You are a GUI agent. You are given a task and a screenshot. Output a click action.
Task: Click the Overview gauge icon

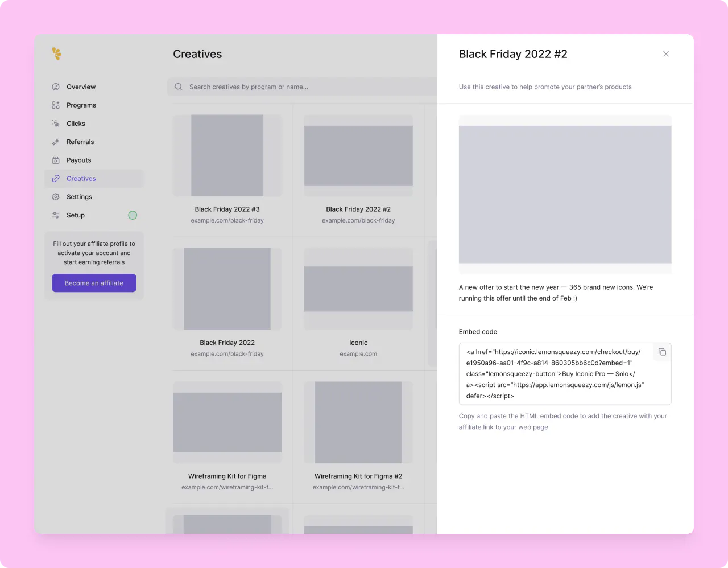click(56, 87)
